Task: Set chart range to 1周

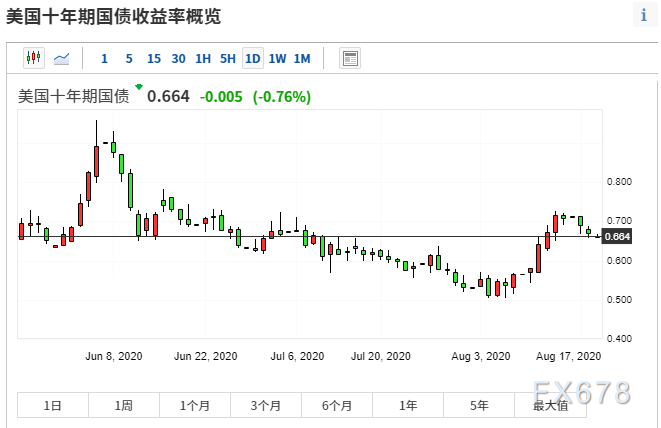Action: pos(124,405)
